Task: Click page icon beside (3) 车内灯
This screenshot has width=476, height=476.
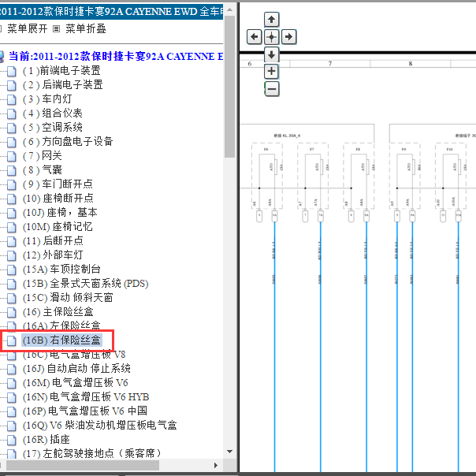Action: click(12, 99)
